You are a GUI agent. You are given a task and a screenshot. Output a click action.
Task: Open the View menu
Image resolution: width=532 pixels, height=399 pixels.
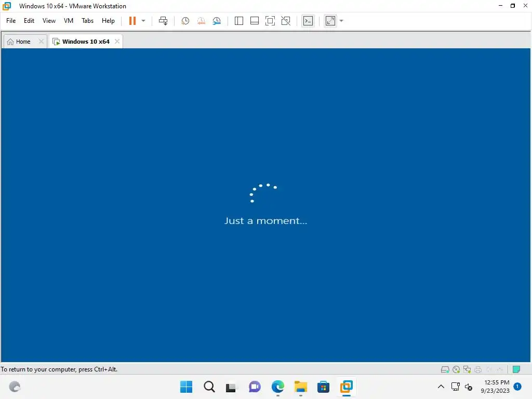pyautogui.click(x=49, y=21)
